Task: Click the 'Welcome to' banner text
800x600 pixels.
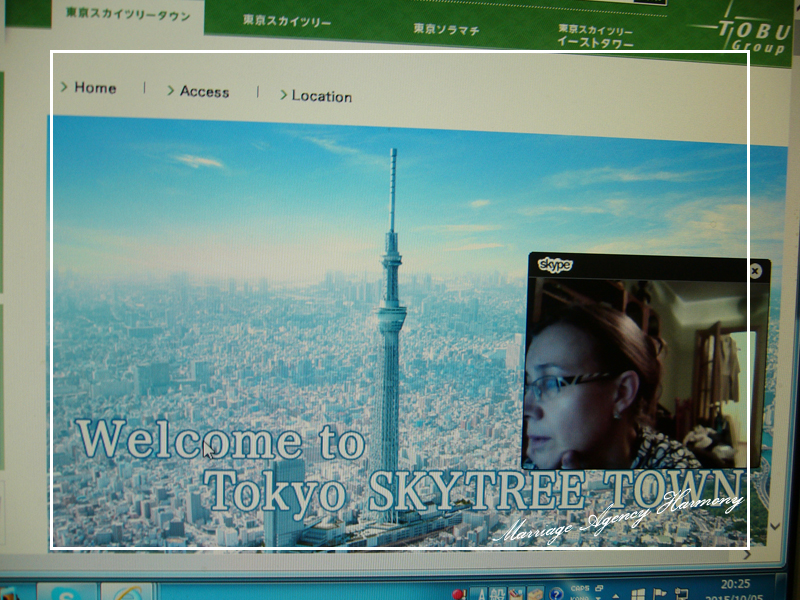Action: point(221,439)
